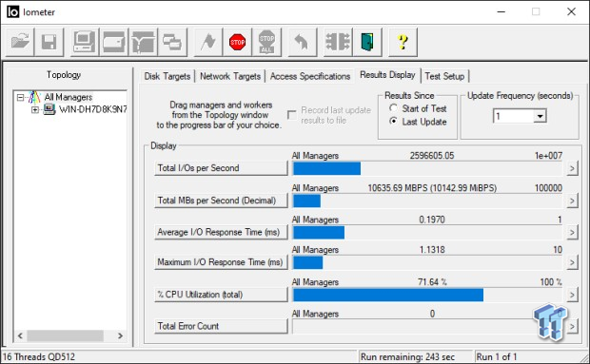Switch to the Disk Targets tab
This screenshot has height=364, width=590.
click(167, 76)
